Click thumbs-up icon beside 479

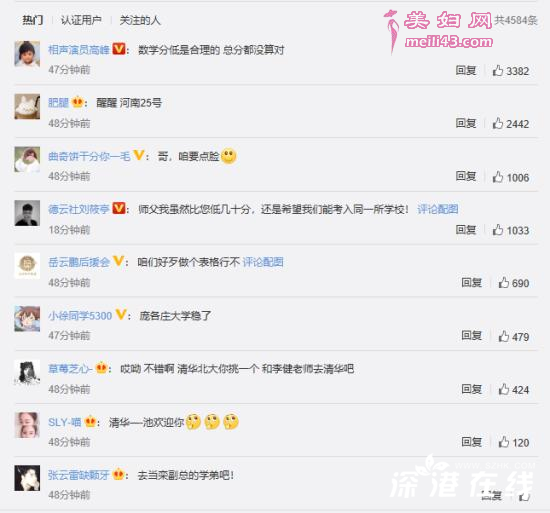click(x=504, y=336)
